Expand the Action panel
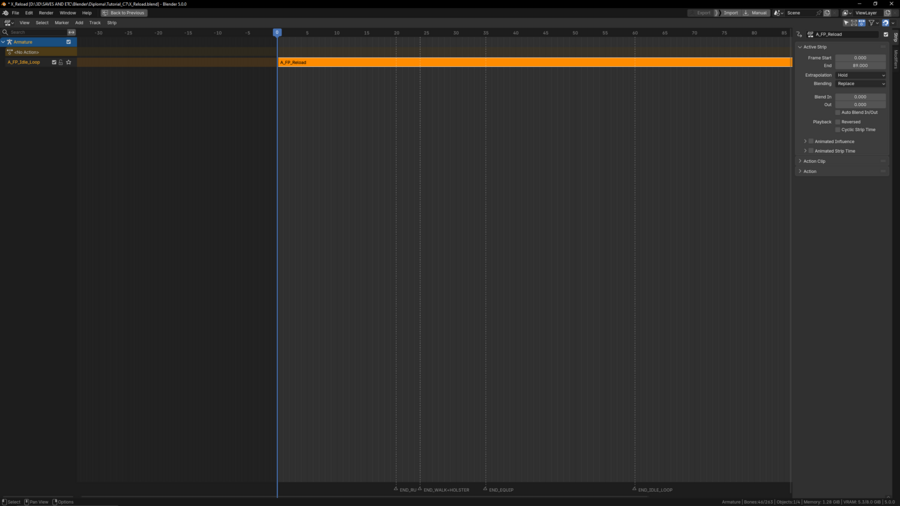The width and height of the screenshot is (900, 506). click(x=800, y=171)
